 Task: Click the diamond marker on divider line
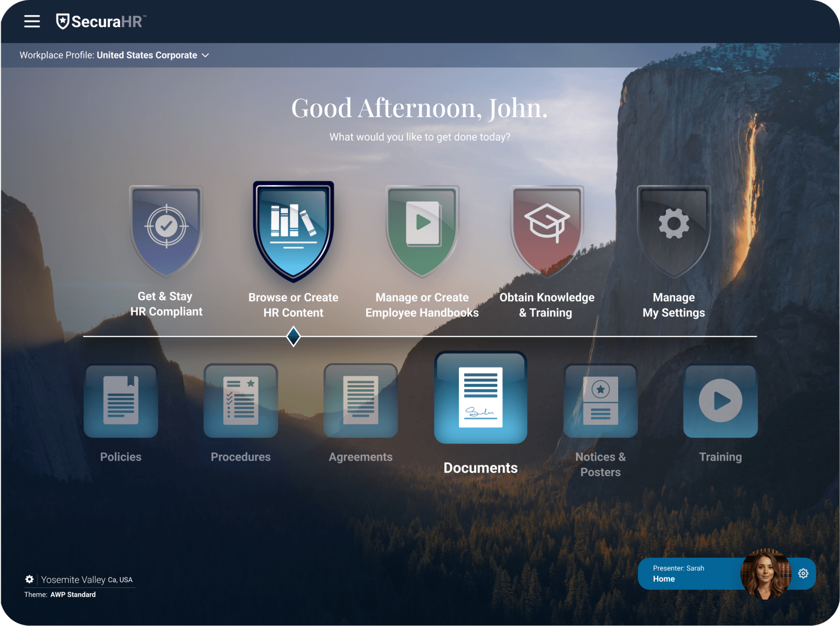click(x=293, y=336)
